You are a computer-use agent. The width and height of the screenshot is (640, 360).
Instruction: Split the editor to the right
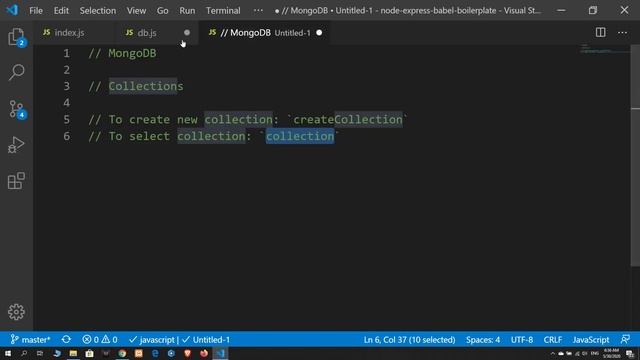coord(600,32)
